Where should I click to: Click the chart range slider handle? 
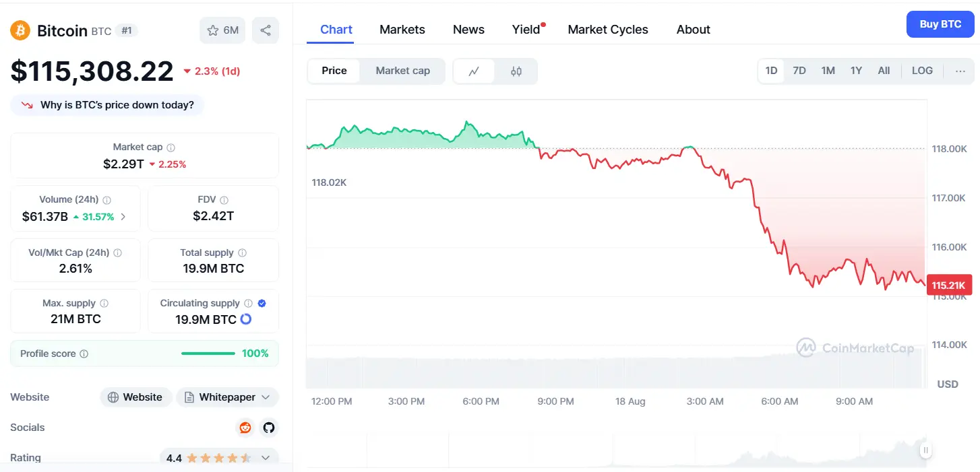click(926, 450)
